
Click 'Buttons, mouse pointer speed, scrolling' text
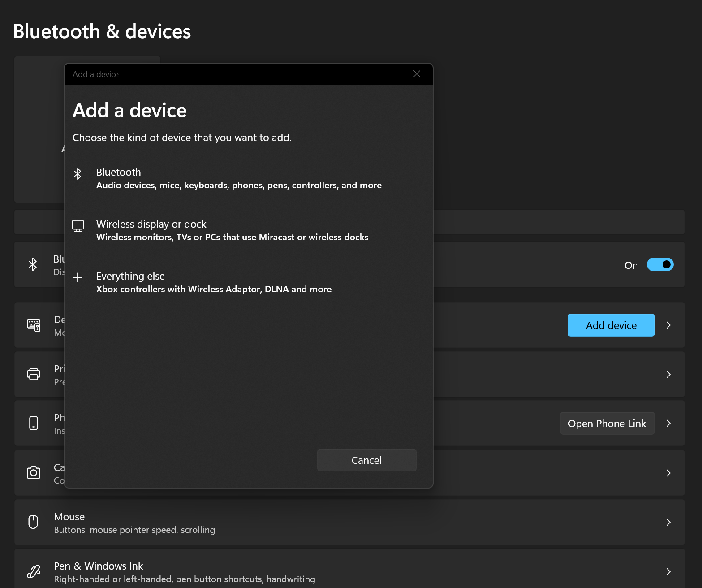coord(134,530)
